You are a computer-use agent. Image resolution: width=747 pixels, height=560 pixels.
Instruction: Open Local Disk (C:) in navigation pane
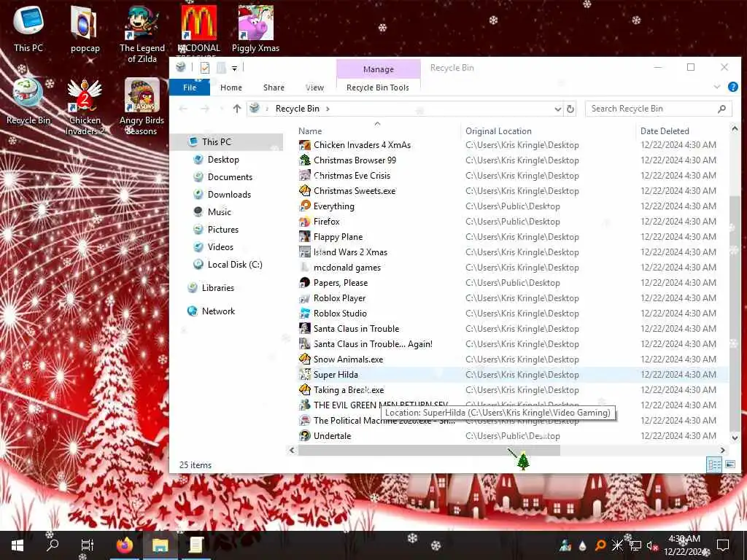click(235, 265)
